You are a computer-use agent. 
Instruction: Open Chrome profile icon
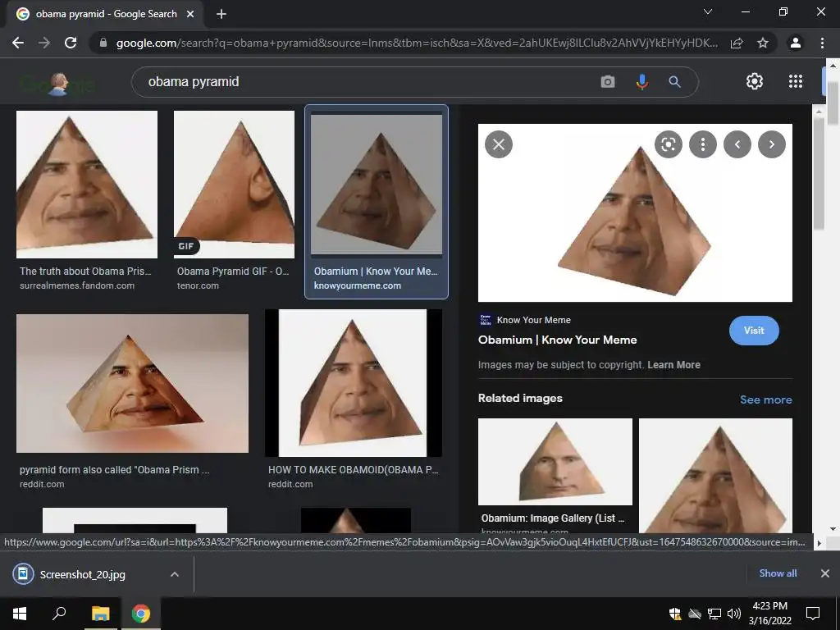pyautogui.click(x=796, y=43)
